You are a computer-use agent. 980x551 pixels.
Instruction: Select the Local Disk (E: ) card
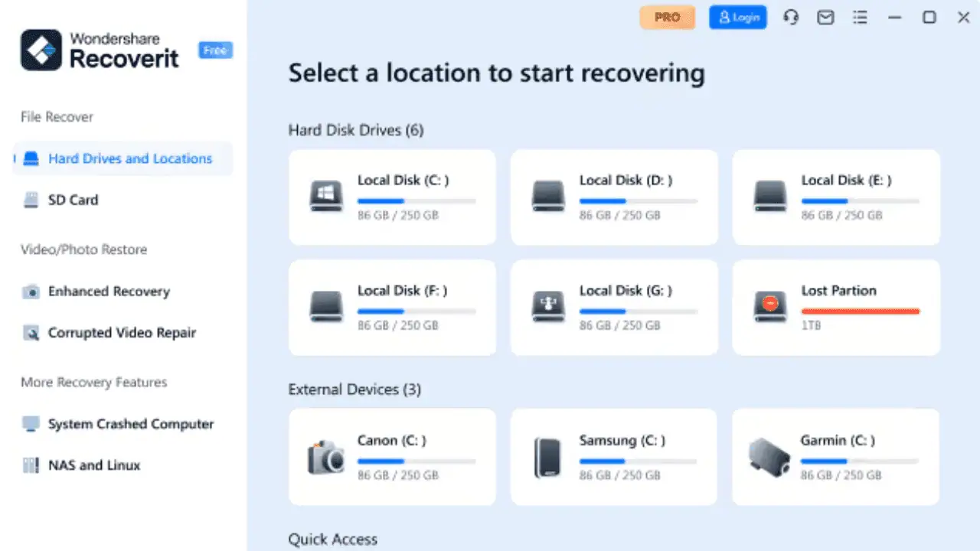(x=836, y=197)
